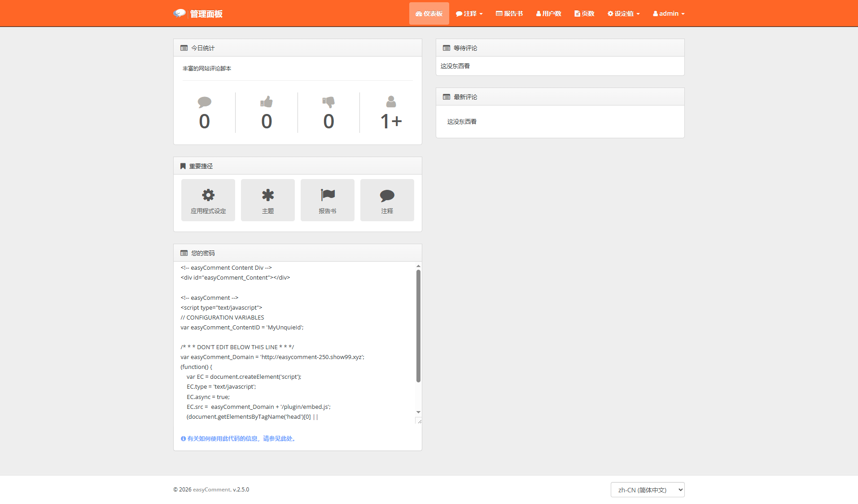Open the asterisk 主题 shortcut
858x504 pixels.
(x=268, y=200)
